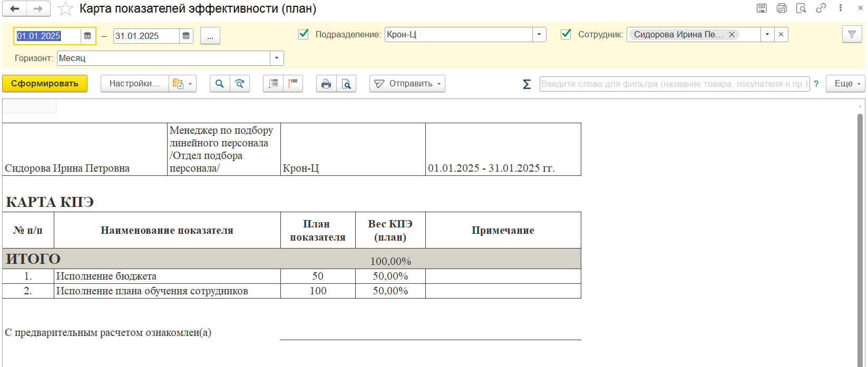Open help question mark next to filter
The image size is (868, 367).
coord(816,84)
